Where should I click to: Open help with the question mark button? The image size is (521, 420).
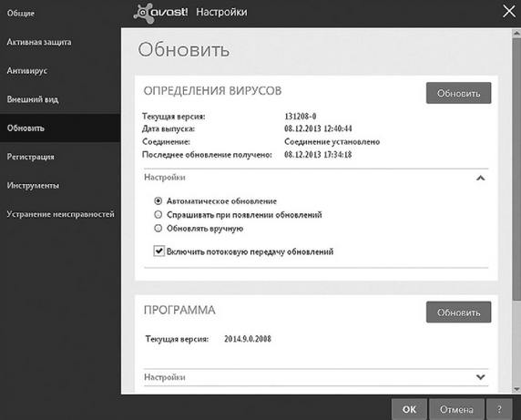coord(499,409)
